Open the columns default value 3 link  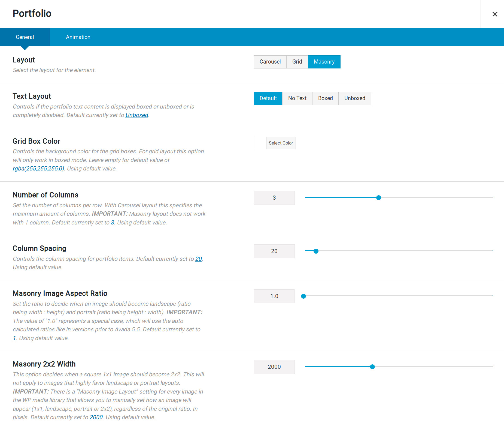(112, 223)
